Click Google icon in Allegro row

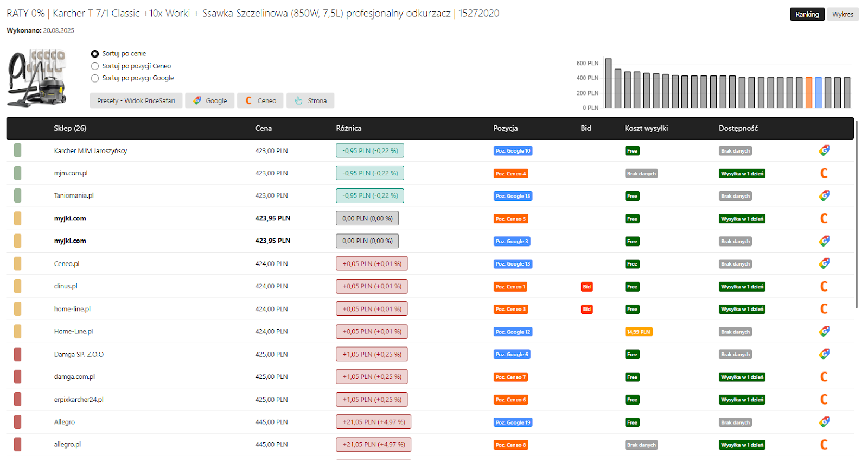(824, 422)
